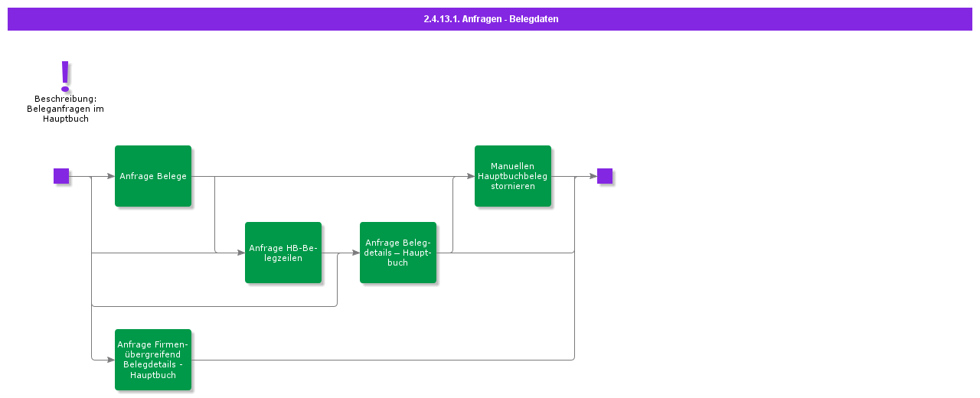Select the connector line leaving Anfrage Firmenübergreifend box
The image size is (980, 398).
[x=383, y=360]
